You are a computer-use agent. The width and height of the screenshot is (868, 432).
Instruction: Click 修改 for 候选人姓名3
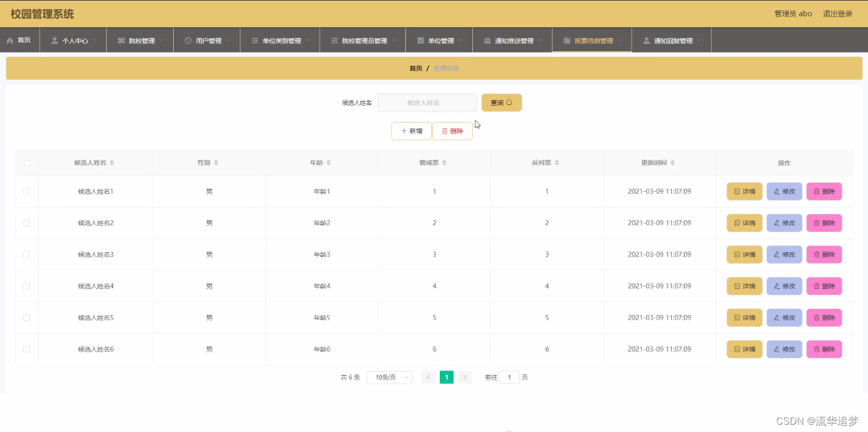point(784,254)
